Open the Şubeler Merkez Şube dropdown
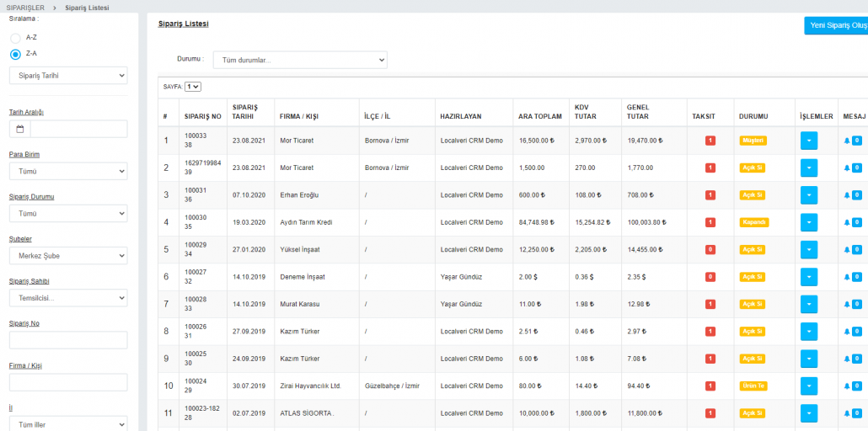 [x=68, y=256]
